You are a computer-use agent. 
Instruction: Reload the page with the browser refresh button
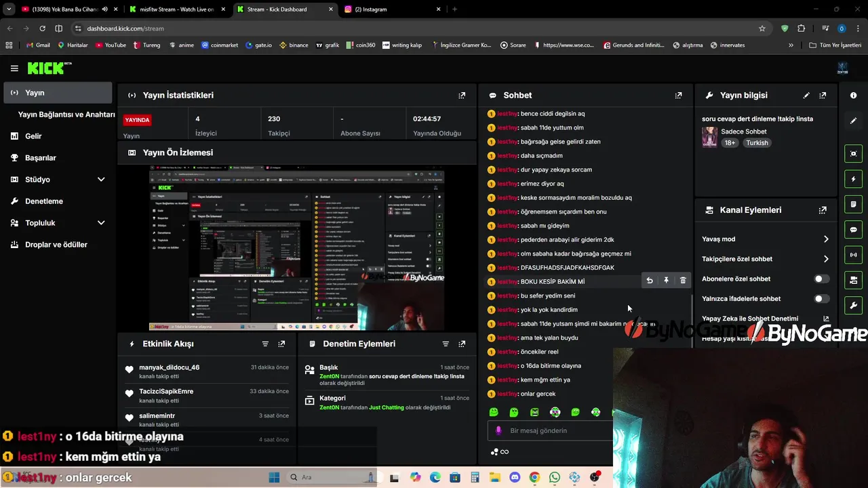pyautogui.click(x=42, y=28)
